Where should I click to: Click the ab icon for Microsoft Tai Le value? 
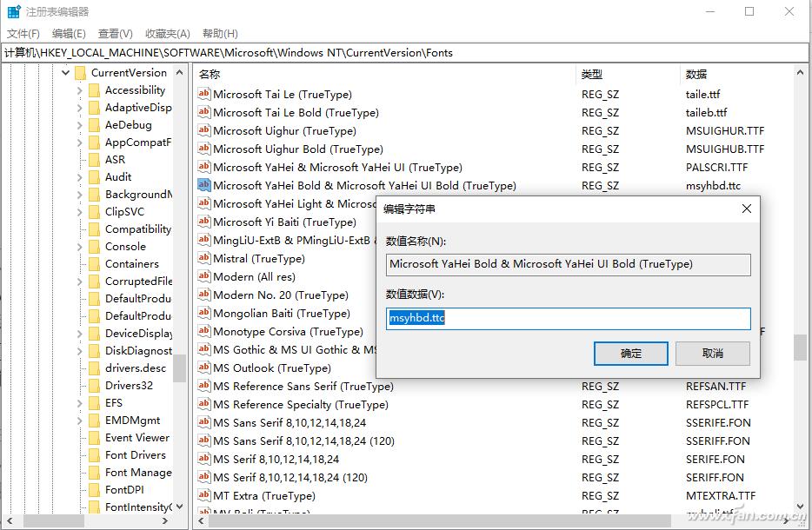(205, 94)
